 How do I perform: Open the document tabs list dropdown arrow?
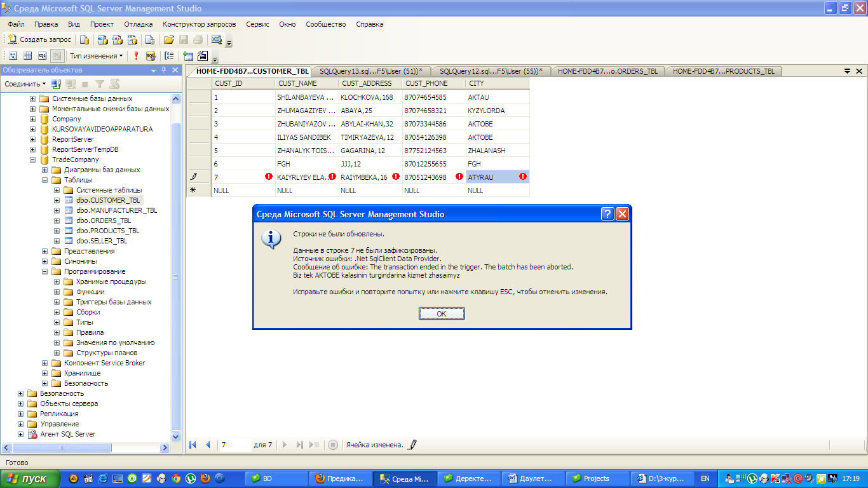point(846,71)
